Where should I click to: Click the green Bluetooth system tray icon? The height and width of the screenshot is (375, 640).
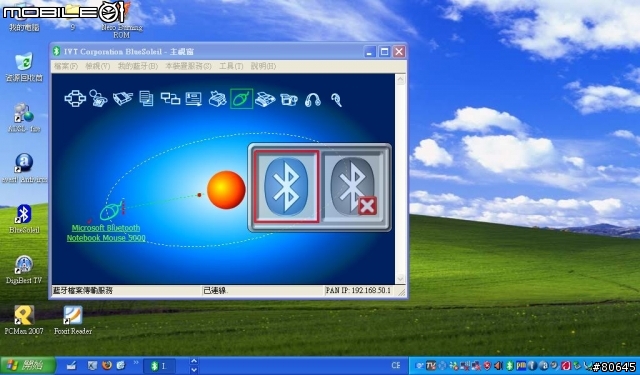(x=509, y=366)
